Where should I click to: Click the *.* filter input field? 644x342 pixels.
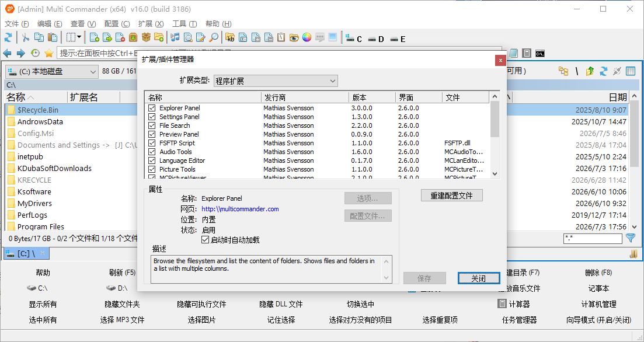pyautogui.click(x=593, y=238)
